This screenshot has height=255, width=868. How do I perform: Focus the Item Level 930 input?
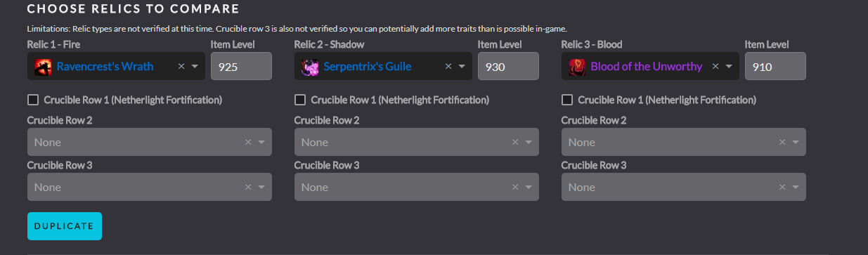click(x=508, y=66)
